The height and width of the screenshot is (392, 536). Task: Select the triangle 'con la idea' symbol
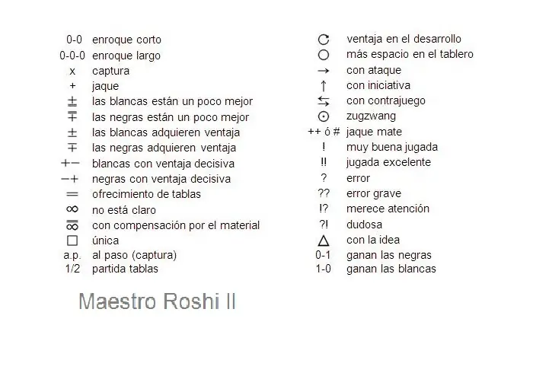tap(324, 241)
